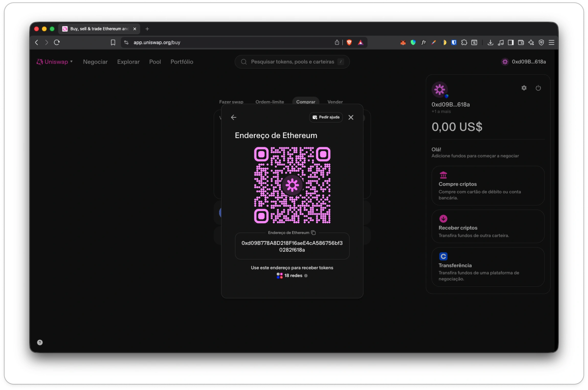Click the wallet avatar in side panel

coord(439,90)
